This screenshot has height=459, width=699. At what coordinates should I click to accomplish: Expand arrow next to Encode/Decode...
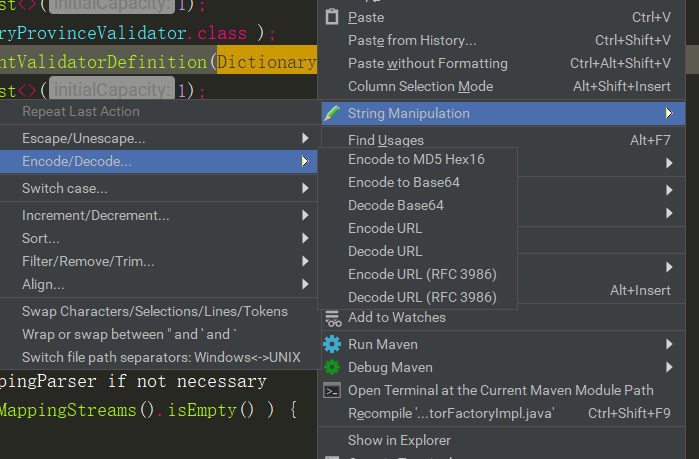point(305,161)
